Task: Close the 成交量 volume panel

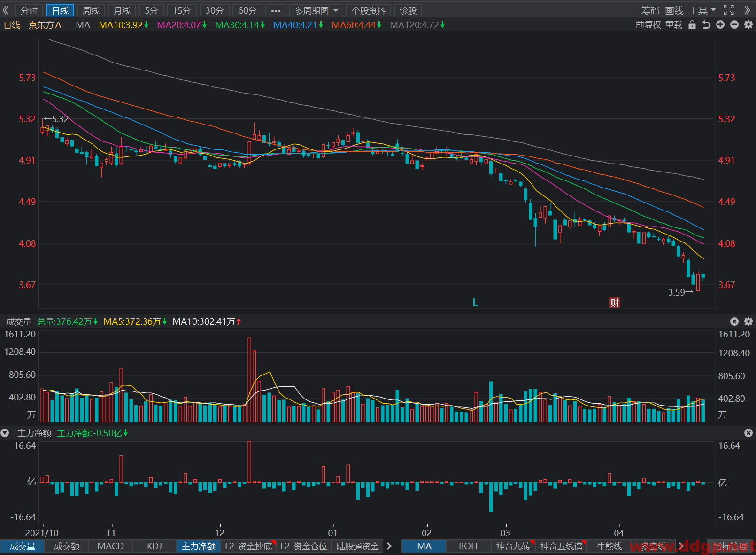Action: 734,321
